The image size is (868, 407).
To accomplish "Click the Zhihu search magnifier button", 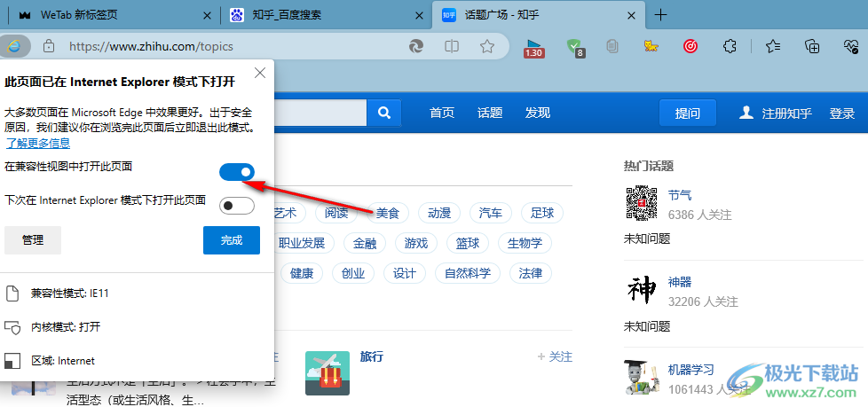I will pos(384,113).
